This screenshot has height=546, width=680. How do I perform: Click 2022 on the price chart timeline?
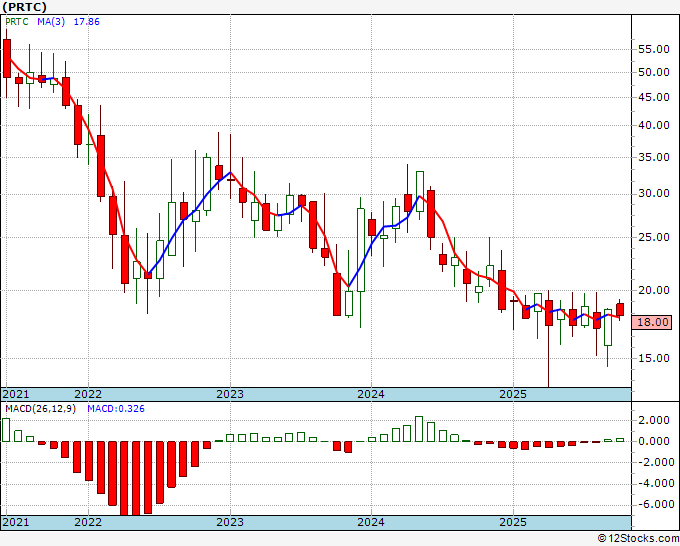tap(88, 394)
